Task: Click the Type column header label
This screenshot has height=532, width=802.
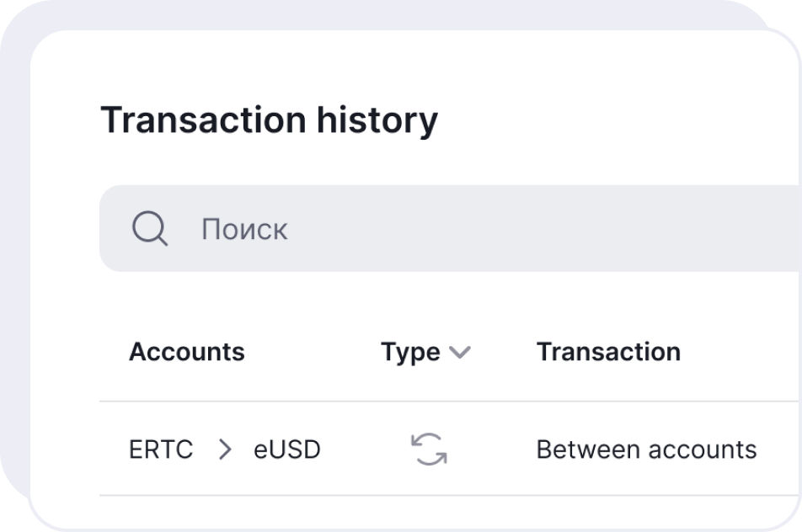Action: tap(410, 352)
